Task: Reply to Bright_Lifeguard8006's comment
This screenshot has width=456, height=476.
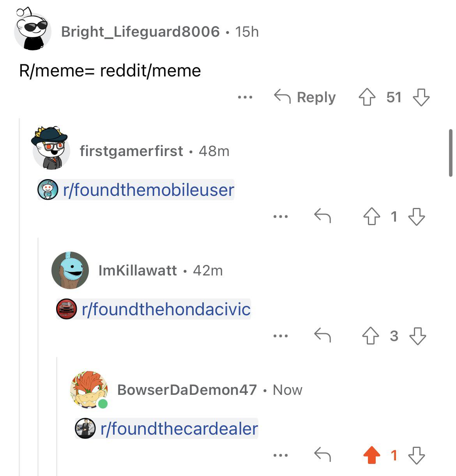Action: coord(305,97)
